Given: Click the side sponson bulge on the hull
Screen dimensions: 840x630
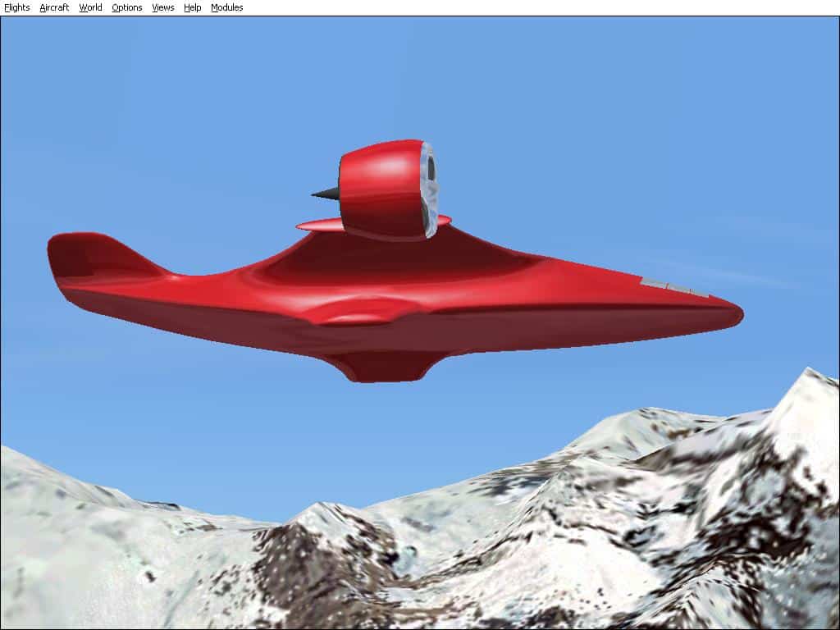Looking at the screenshot, I should (x=361, y=313).
